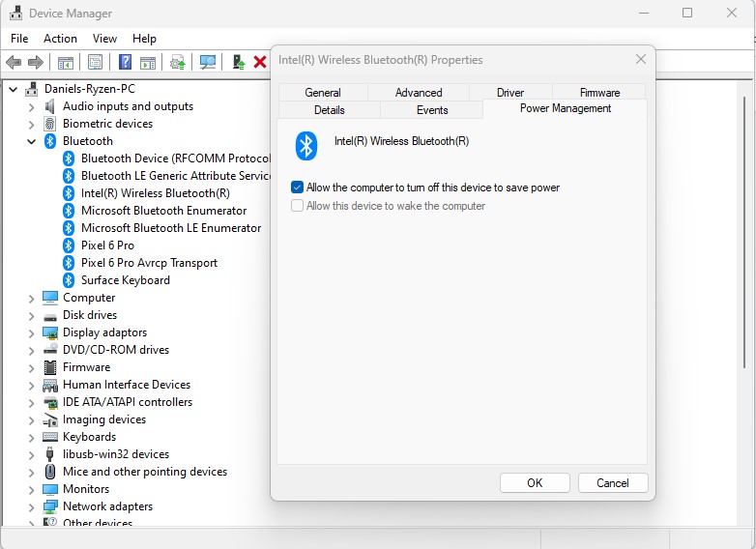Click the large Bluetooth logo in Properties dialog
This screenshot has width=756, height=549.
pyautogui.click(x=306, y=146)
